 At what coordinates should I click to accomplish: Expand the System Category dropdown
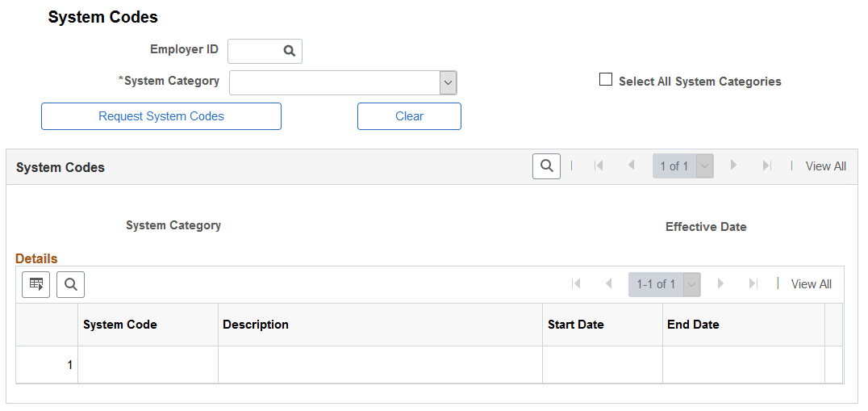click(x=448, y=83)
